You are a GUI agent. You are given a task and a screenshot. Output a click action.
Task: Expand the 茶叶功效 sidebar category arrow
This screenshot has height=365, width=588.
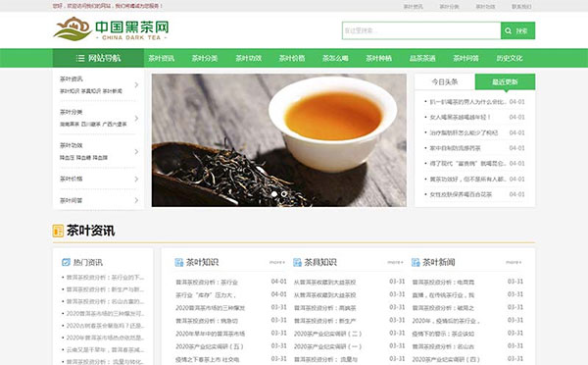tap(136, 151)
